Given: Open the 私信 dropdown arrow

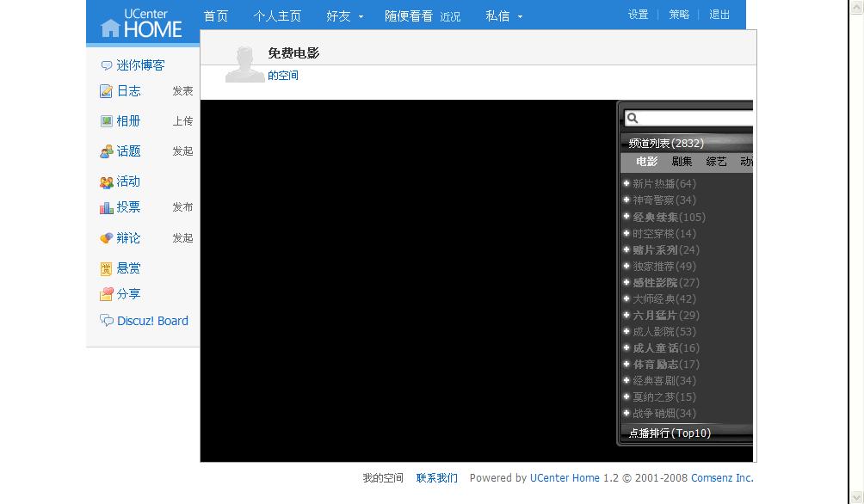Looking at the screenshot, I should coord(520,17).
